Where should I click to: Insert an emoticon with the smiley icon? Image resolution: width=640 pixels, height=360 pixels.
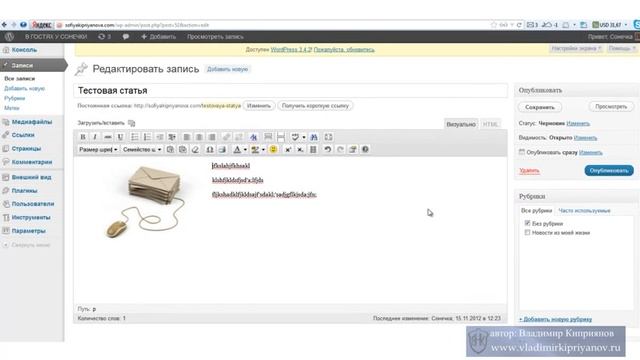pyautogui.click(x=273, y=149)
